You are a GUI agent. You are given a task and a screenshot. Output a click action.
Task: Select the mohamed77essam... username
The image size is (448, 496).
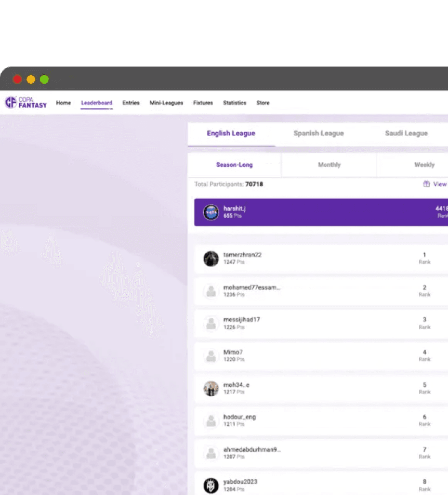coord(252,288)
